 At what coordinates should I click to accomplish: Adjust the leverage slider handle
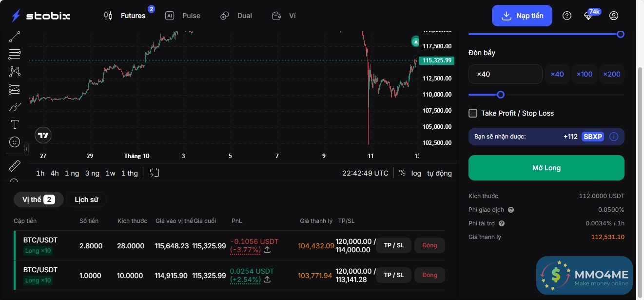pos(500,95)
